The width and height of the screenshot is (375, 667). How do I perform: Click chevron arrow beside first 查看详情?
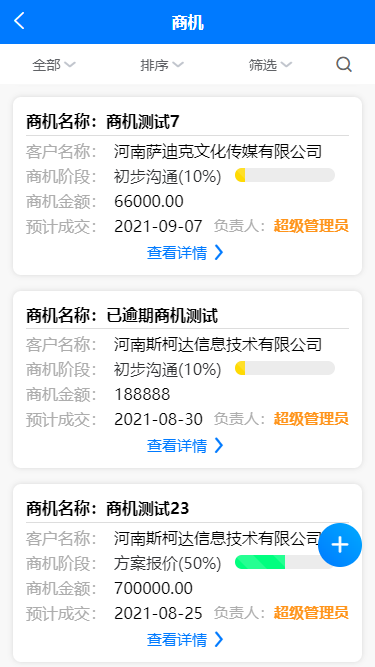[x=219, y=252]
